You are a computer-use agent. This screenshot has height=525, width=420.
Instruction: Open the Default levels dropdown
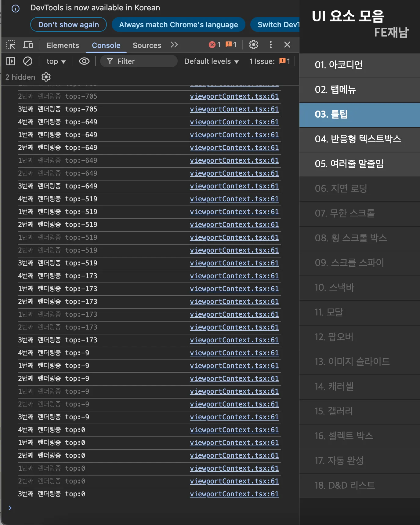tap(212, 61)
